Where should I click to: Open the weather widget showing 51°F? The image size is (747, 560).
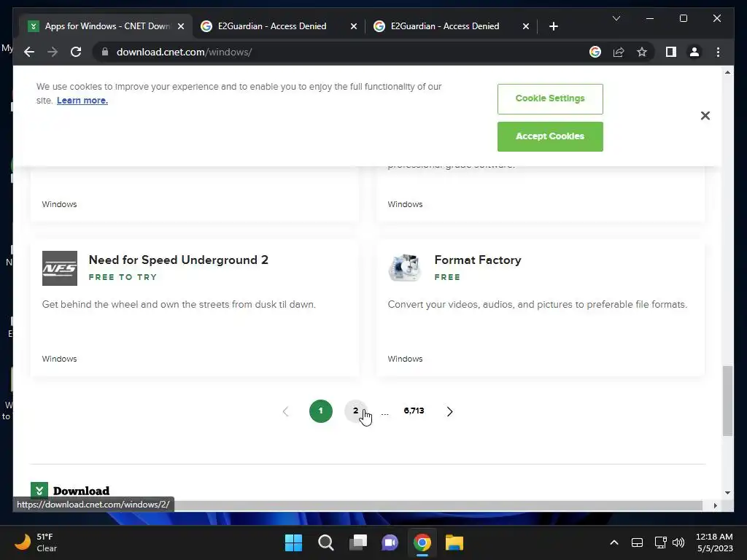36,542
